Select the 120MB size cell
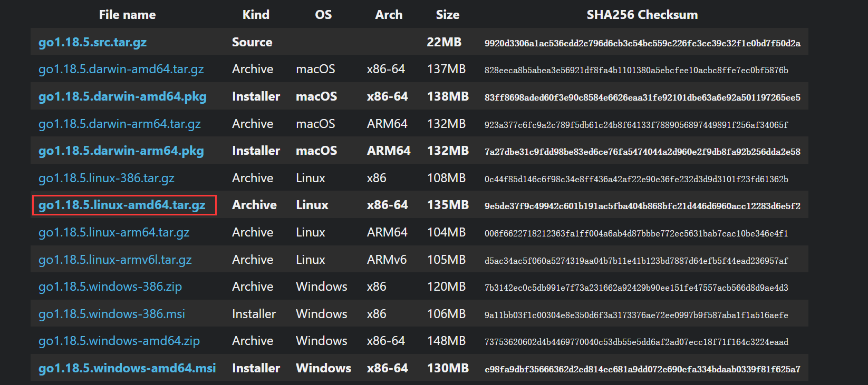 [x=446, y=287]
